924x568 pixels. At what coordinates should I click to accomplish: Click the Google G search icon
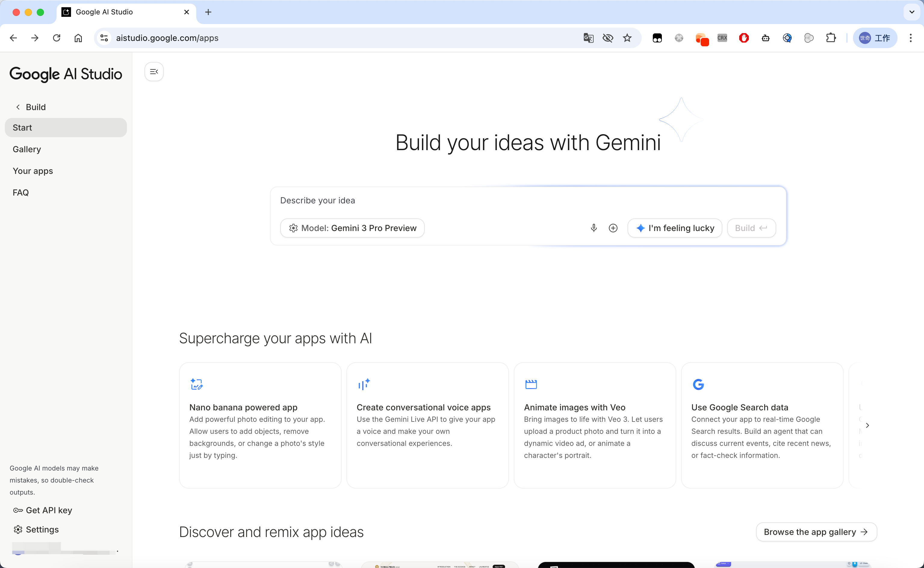[x=698, y=384]
